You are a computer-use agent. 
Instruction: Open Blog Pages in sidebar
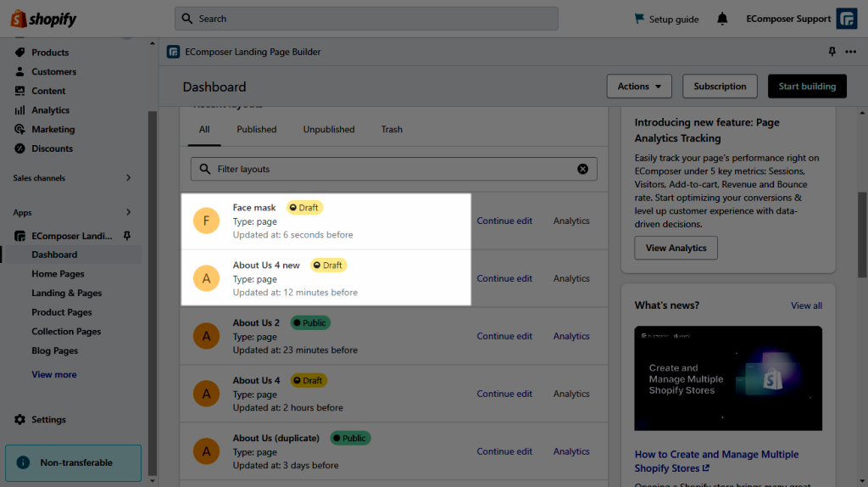tap(55, 350)
